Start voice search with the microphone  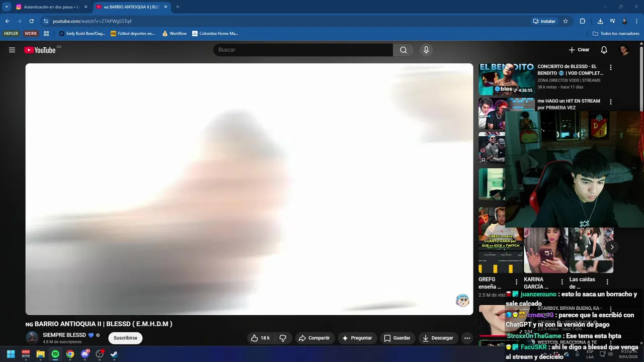click(x=426, y=50)
